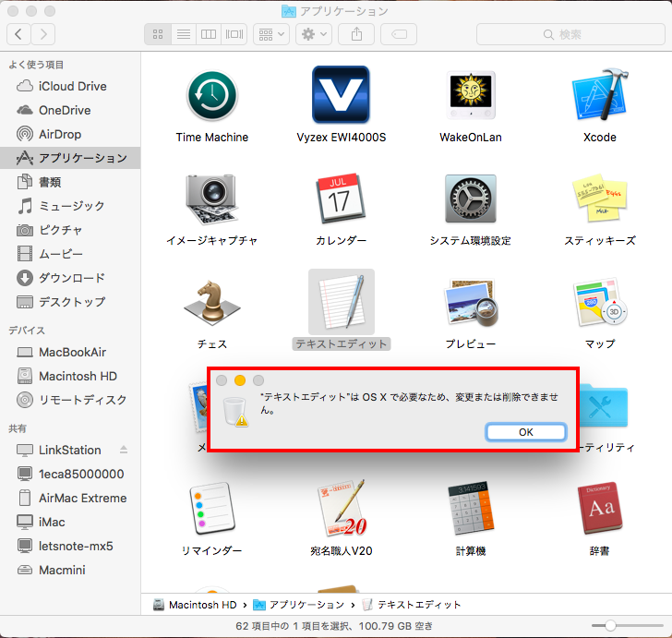Viewport: 672px width, 638px height.
Task: Go back with the left arrow button
Action: [x=18, y=34]
